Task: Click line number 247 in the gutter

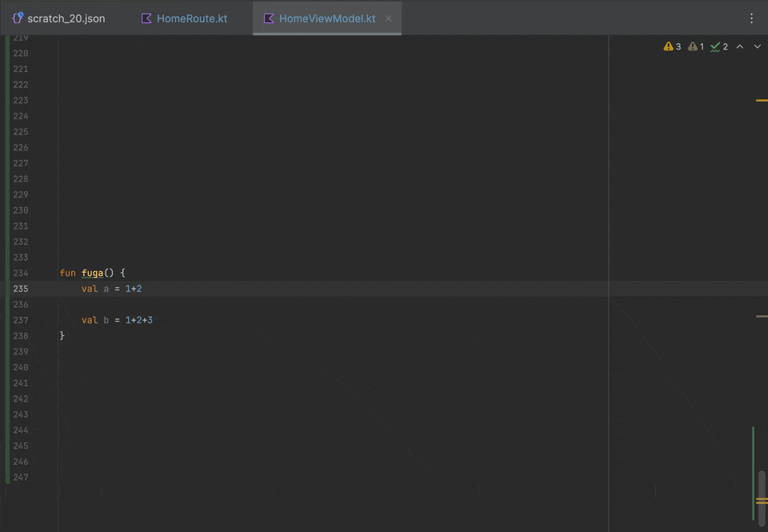Action: coord(21,477)
